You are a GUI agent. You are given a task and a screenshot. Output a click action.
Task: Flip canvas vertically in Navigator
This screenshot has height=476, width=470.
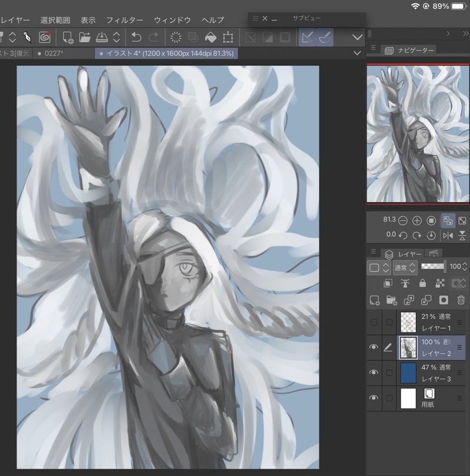[x=462, y=236]
